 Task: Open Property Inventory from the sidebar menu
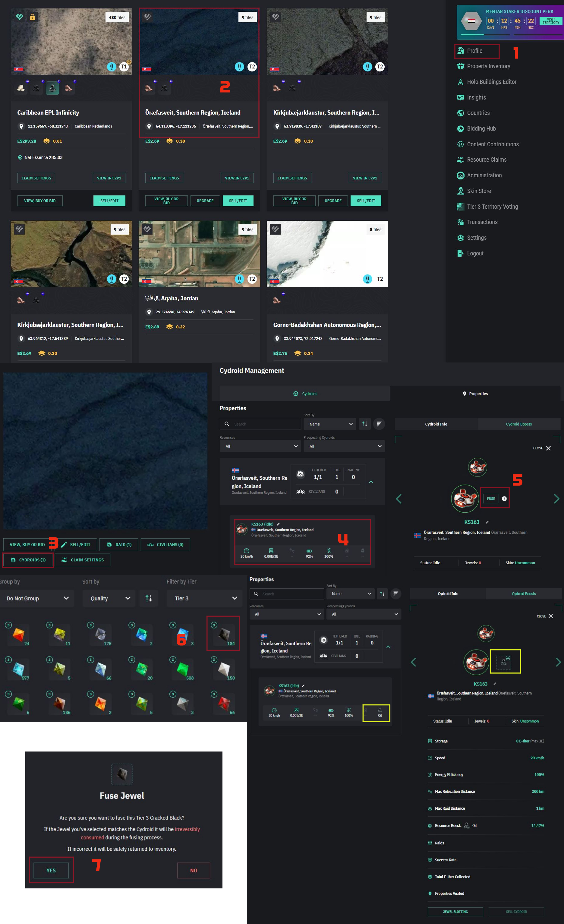(x=488, y=66)
